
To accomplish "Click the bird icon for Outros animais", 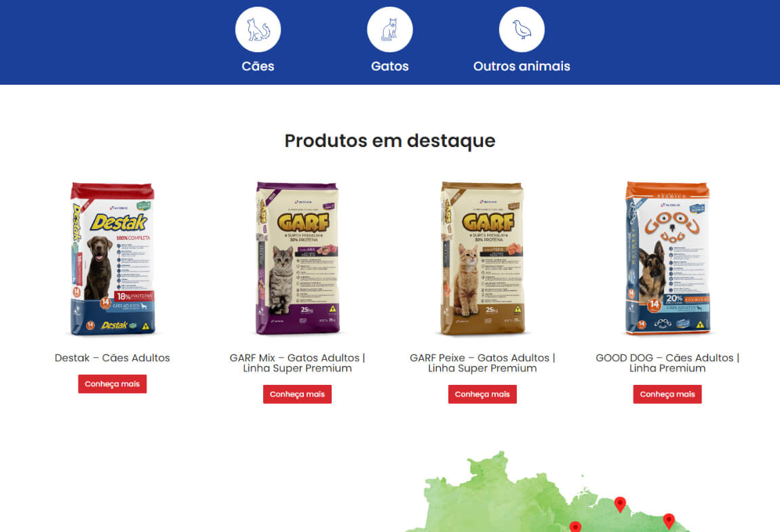I will coord(522,29).
